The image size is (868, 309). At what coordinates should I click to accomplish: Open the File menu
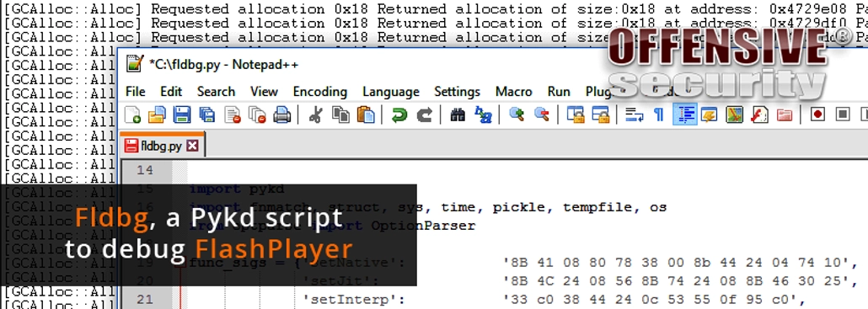(x=136, y=92)
